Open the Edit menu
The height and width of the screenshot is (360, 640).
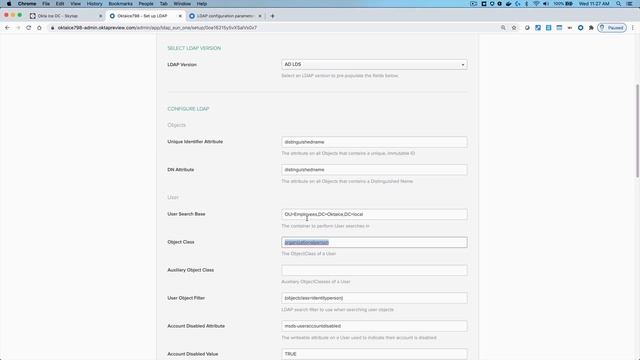pyautogui.click(x=60, y=4)
